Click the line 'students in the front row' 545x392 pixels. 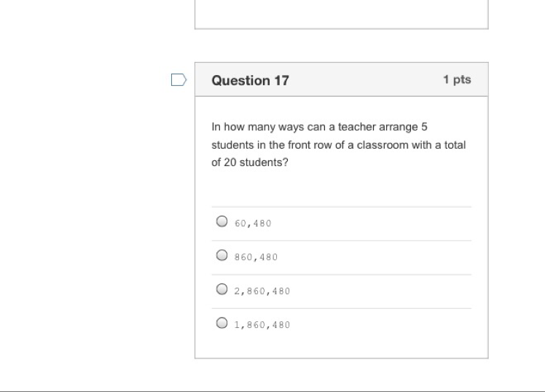[x=338, y=145]
